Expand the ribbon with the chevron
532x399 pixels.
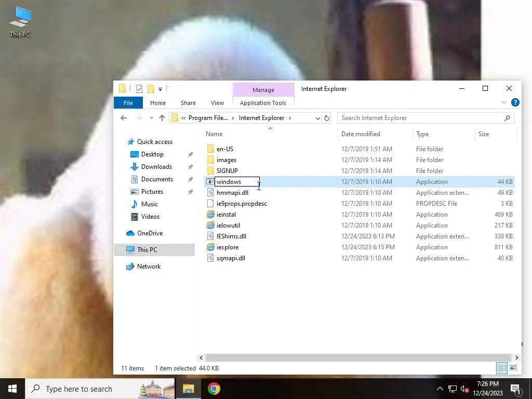[x=504, y=102]
